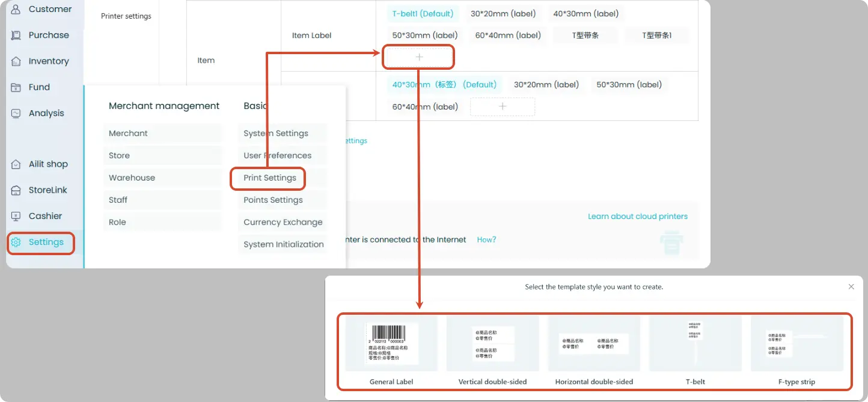Select 40*30mm（标签）(Default) template
The width and height of the screenshot is (868, 402).
tap(444, 85)
